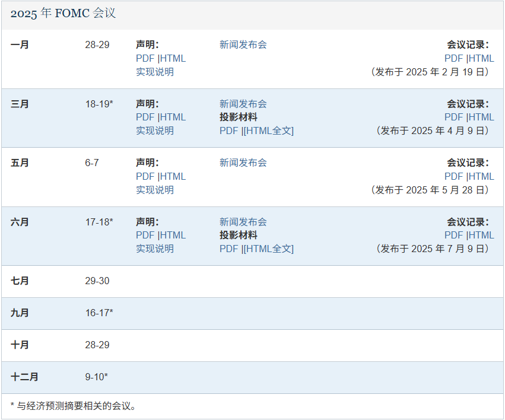Click the 17-18* date in the 六月 row

tap(99, 222)
